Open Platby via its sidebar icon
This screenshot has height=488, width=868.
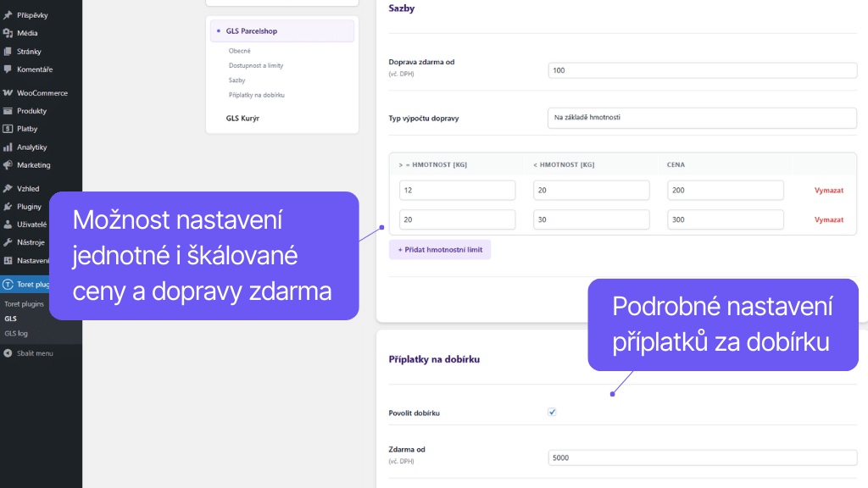[7, 129]
